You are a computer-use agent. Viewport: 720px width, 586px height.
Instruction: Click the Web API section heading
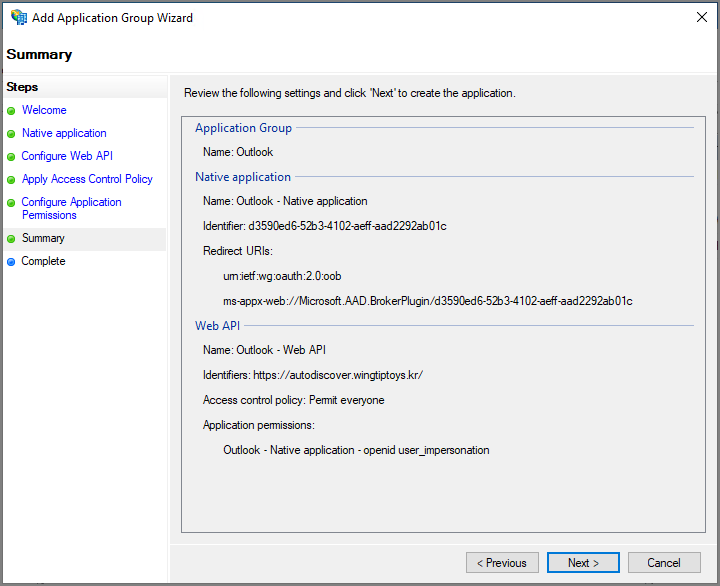pos(218,326)
